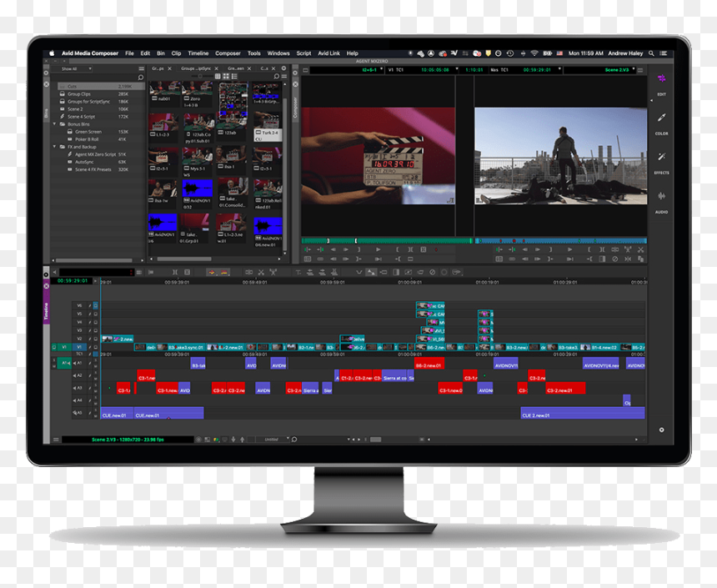Screen dimensions: 717x588
Task: Click search icon in bin container sidebar
Action: 141,78
